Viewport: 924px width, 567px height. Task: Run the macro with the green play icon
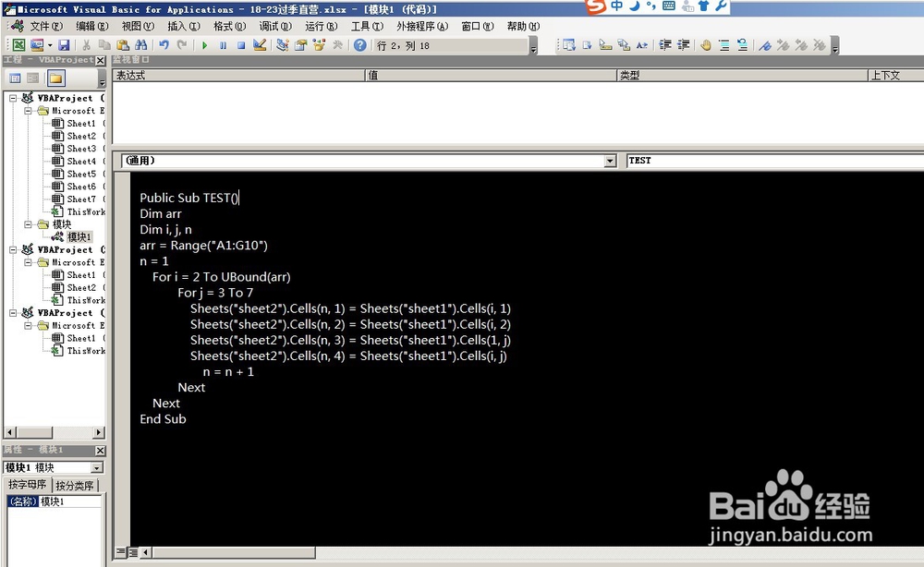click(x=204, y=45)
